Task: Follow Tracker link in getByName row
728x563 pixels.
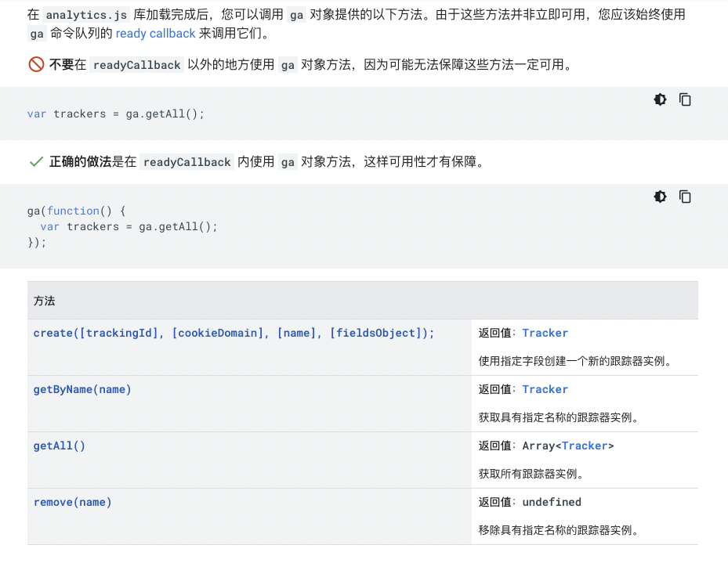Action: [x=545, y=389]
